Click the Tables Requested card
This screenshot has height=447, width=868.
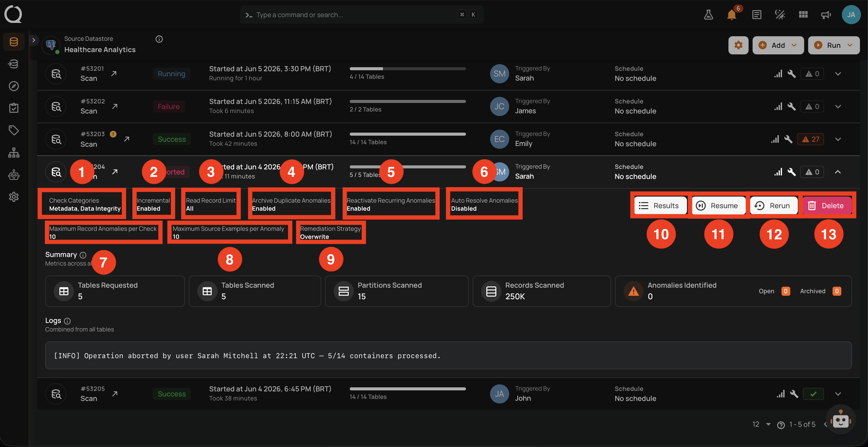pos(115,291)
